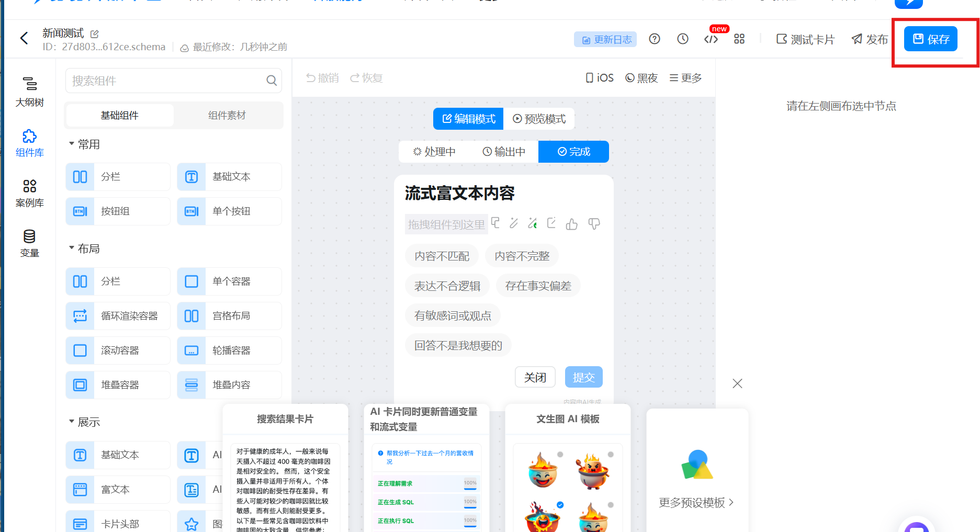Open the code view icon marked new
The image size is (980, 532).
(711, 39)
